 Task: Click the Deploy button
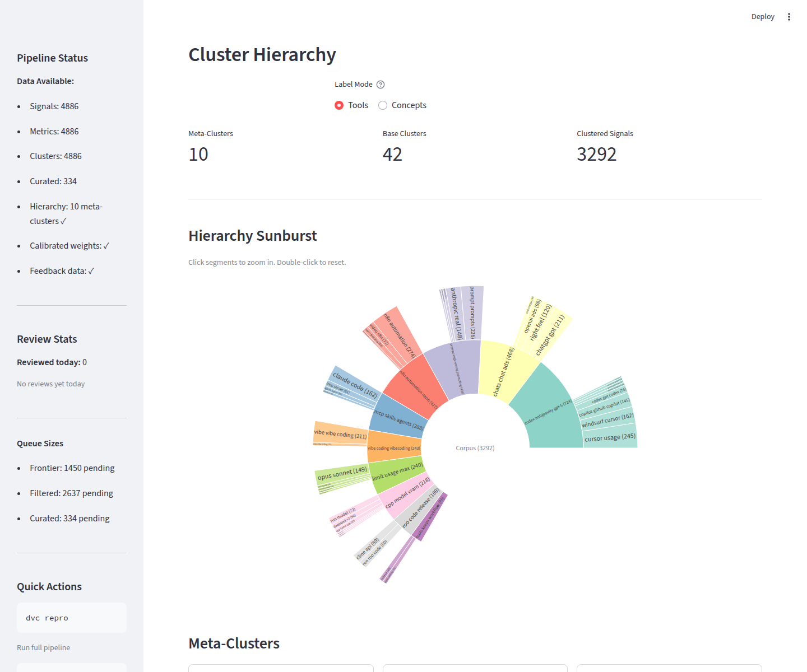pyautogui.click(x=763, y=17)
